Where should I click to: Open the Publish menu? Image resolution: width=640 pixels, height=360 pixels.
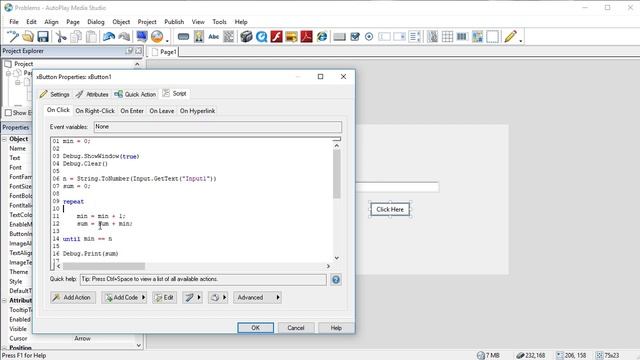coord(174,22)
